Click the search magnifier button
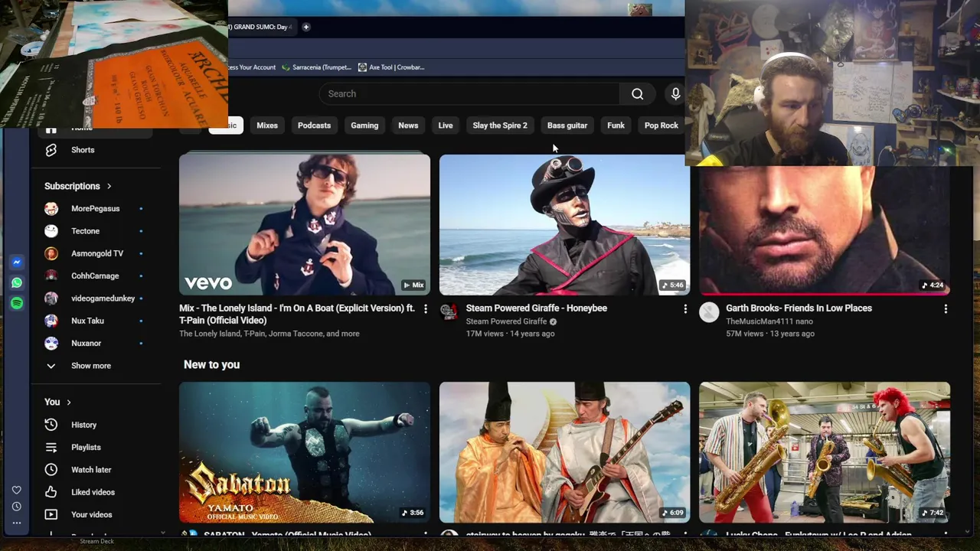980x551 pixels. coord(637,94)
